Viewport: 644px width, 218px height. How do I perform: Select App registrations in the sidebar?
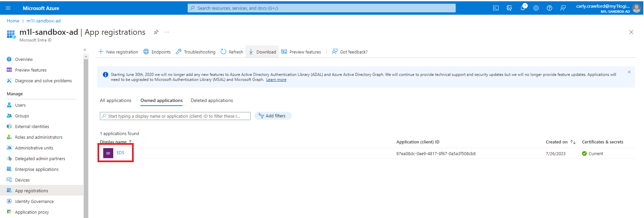tap(42, 191)
